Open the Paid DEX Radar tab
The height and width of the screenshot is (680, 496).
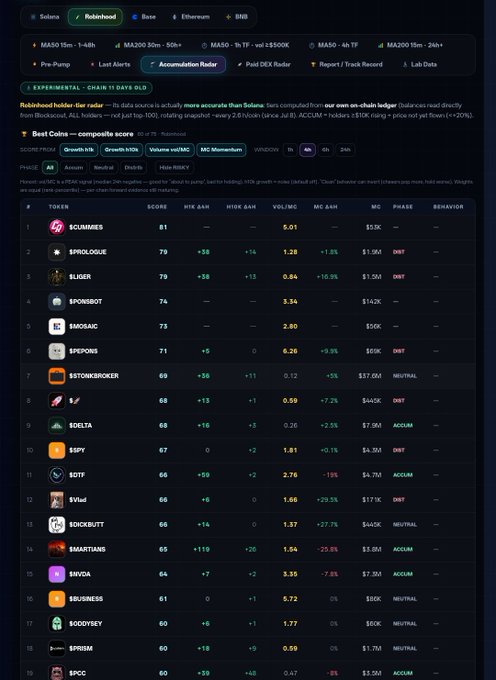click(x=264, y=64)
